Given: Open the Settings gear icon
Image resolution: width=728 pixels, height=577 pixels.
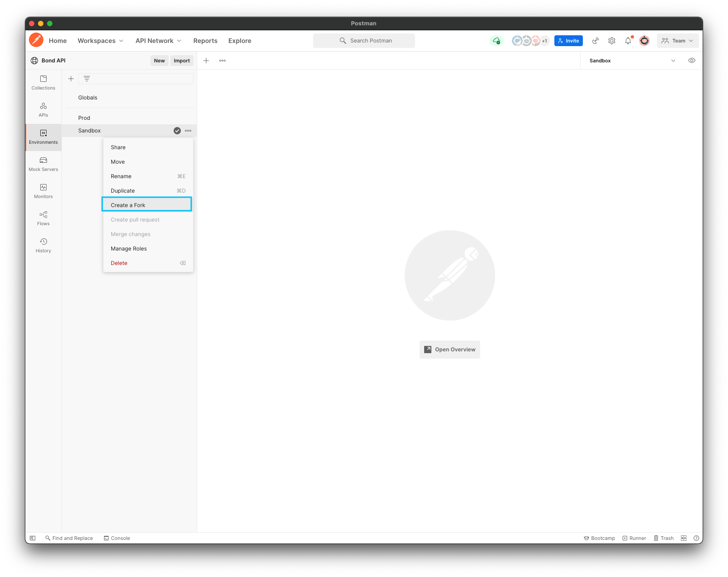Looking at the screenshot, I should 612,41.
